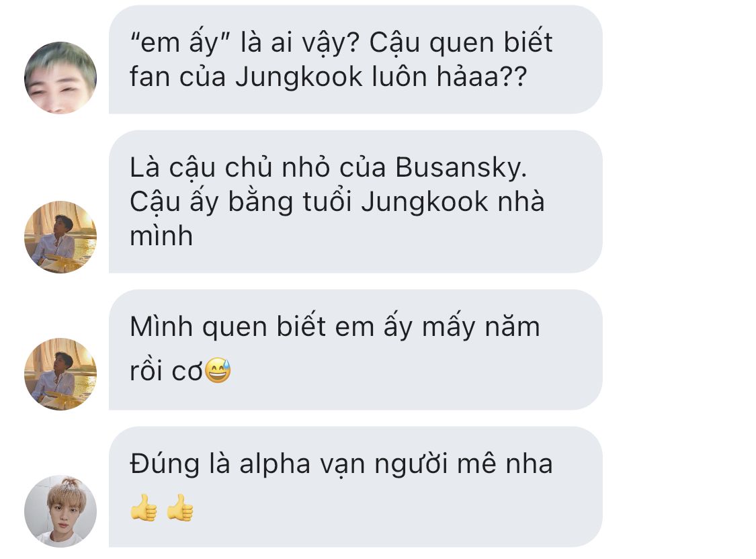
Task: Click the word "fan" in first message
Action: pyautogui.click(x=150, y=77)
